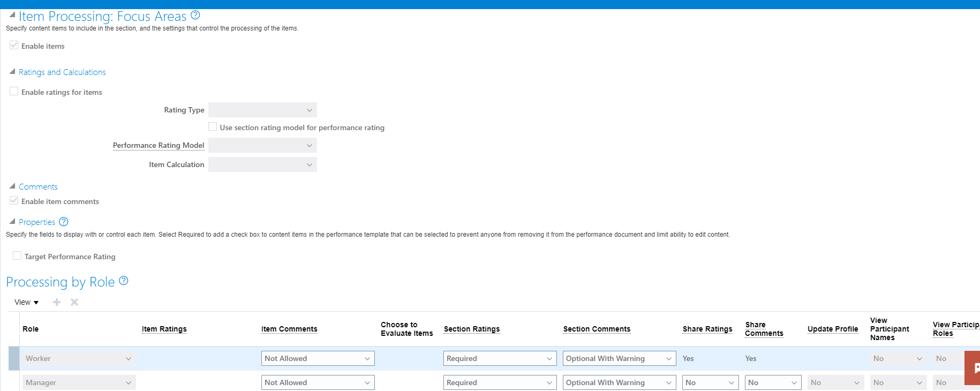This screenshot has height=391, width=980.
Task: Open the View menu in table toolbar
Action: point(26,302)
